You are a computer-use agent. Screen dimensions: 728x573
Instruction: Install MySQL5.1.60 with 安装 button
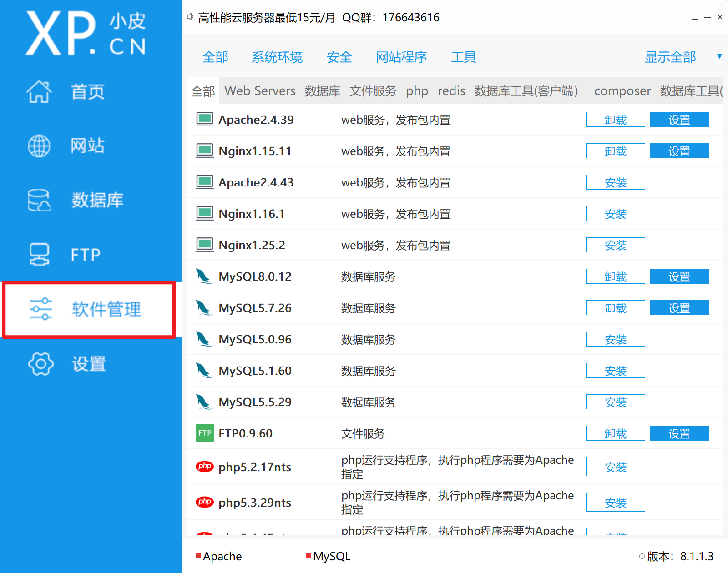(x=616, y=371)
